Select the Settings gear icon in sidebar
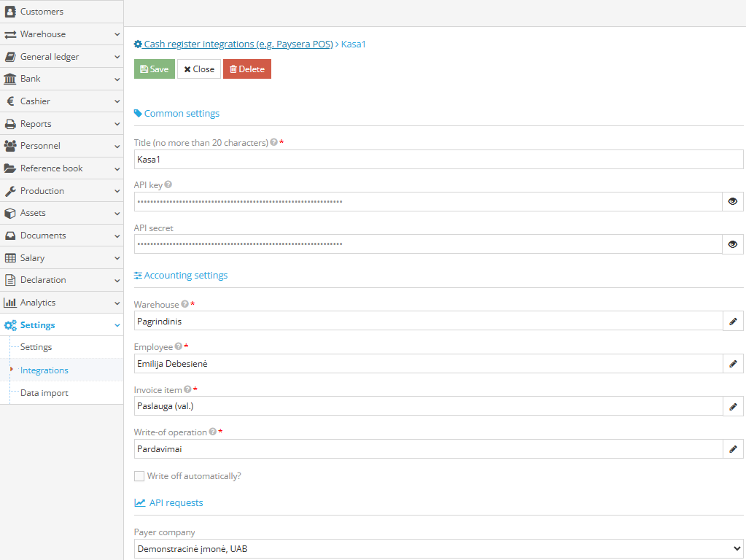Screen dimensions: 746x560 click(10, 325)
